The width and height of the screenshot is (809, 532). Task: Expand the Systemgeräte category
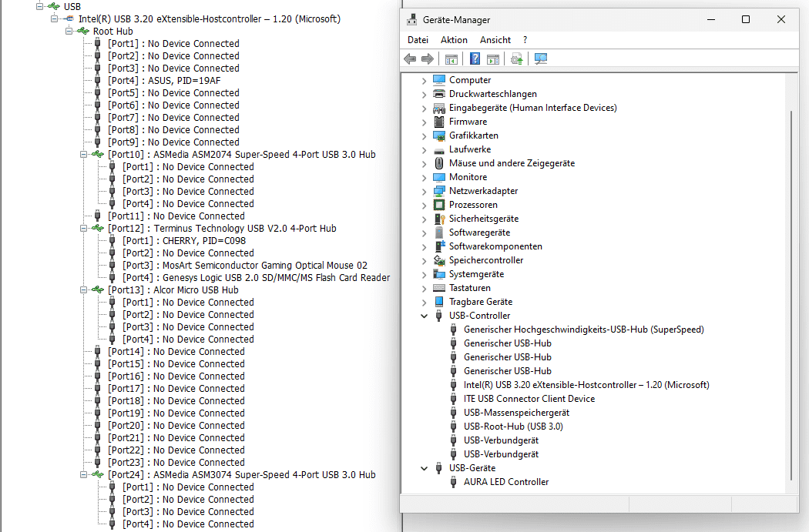pos(424,274)
